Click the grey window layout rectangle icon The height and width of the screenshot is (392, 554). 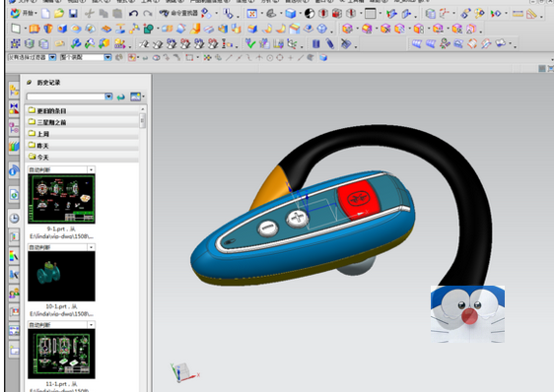[370, 14]
